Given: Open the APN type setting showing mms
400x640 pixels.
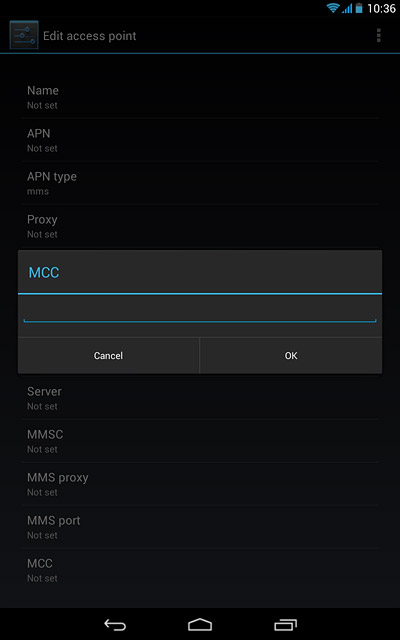Looking at the screenshot, I should (x=200, y=183).
